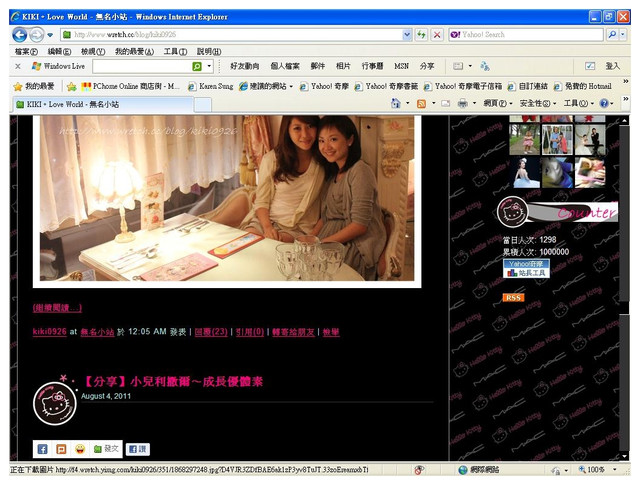
Task: Go back with the Back arrow button
Action: [19, 35]
